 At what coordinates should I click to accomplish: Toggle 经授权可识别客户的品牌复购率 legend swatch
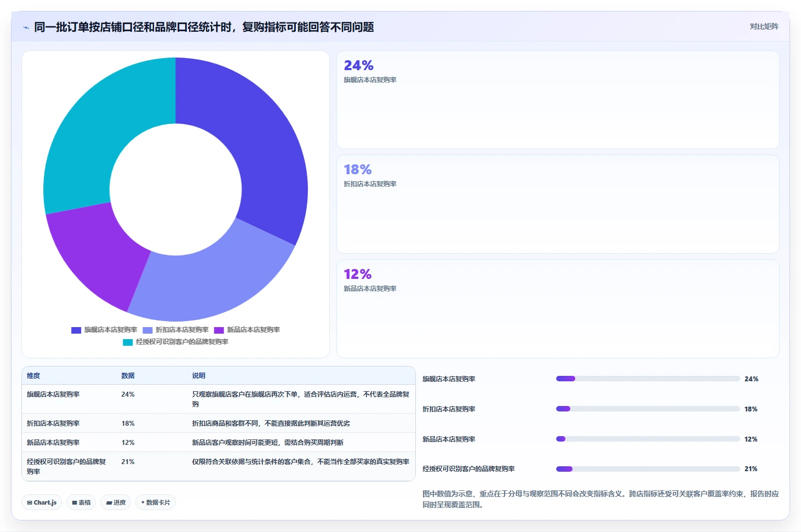tap(128, 342)
